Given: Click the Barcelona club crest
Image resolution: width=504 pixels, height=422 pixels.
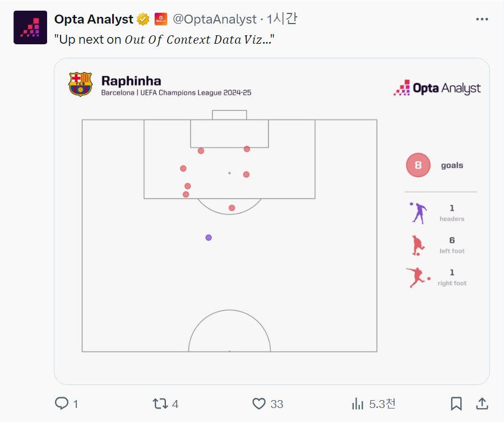Looking at the screenshot, I should [80, 84].
